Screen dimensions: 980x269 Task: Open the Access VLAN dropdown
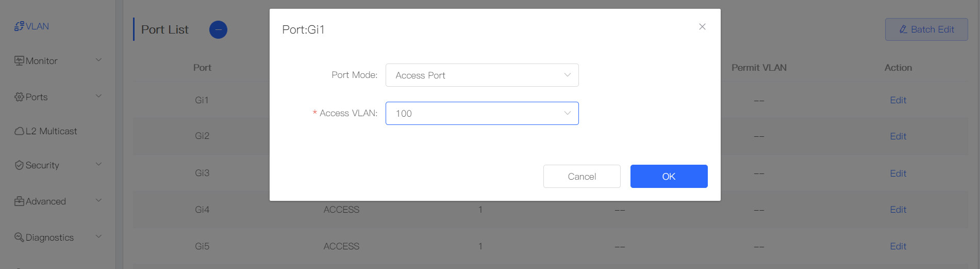pos(481,114)
